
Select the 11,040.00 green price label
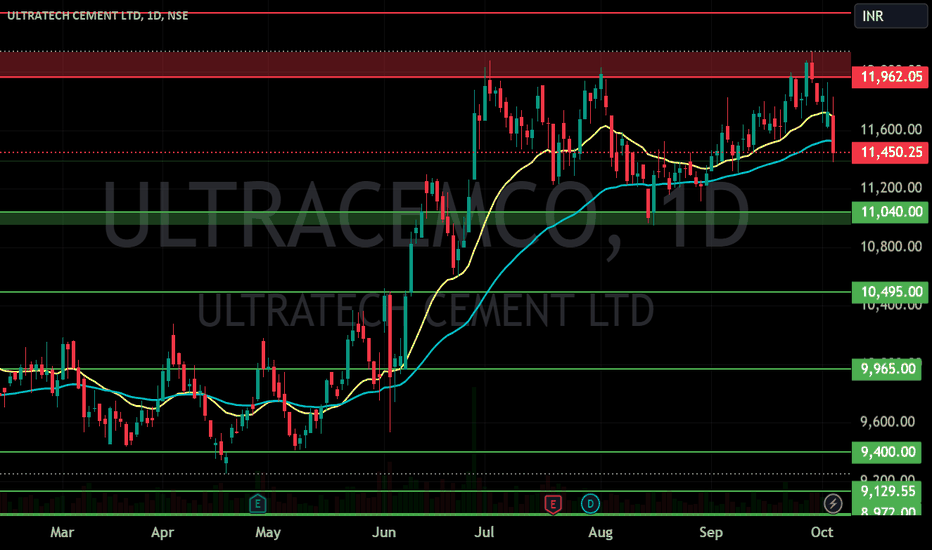tap(890, 212)
